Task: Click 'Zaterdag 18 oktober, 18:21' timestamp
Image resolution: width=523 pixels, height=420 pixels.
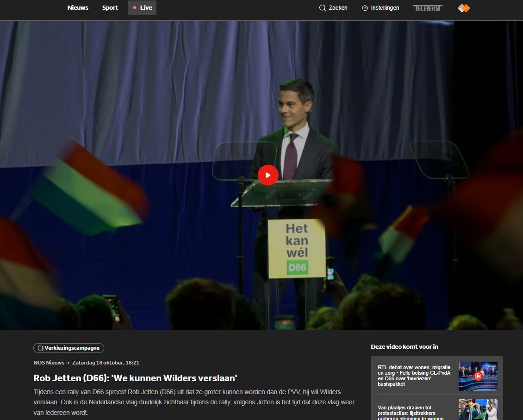Action: click(106, 363)
